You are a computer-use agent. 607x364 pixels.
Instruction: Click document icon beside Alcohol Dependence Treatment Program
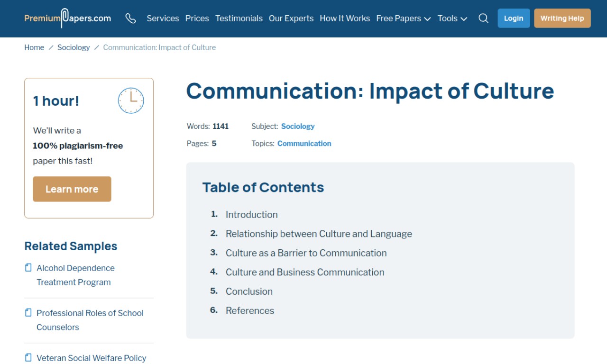pos(28,268)
